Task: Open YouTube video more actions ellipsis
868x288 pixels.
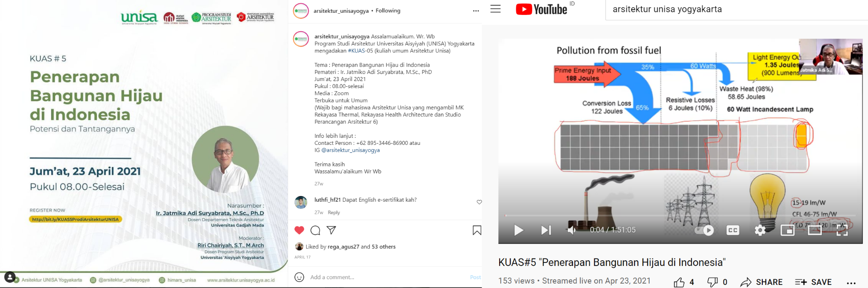Action: (851, 283)
